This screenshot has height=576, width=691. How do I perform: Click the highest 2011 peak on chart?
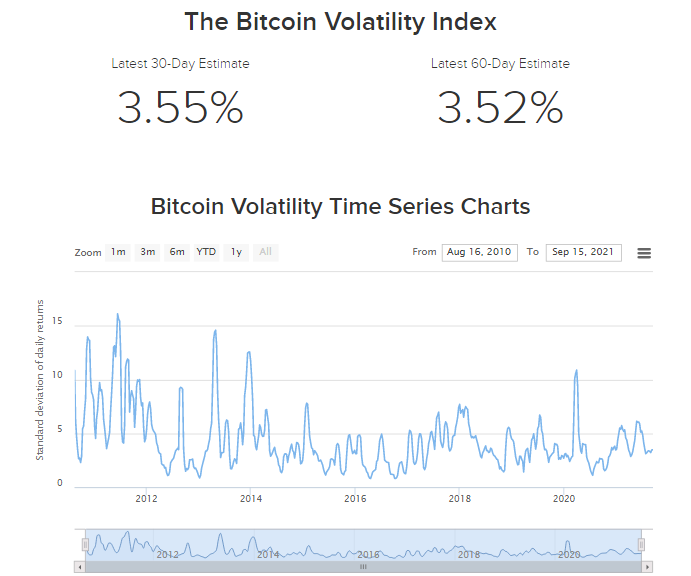(118, 314)
